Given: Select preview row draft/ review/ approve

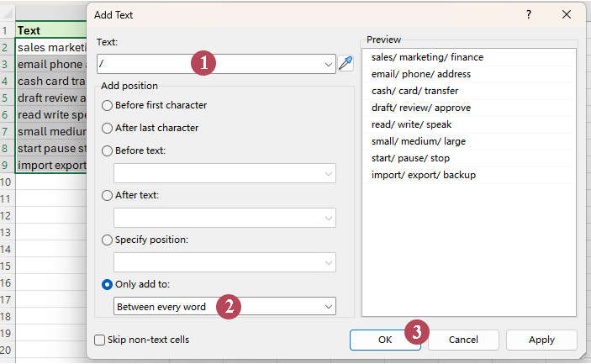Looking at the screenshot, I should point(468,108).
